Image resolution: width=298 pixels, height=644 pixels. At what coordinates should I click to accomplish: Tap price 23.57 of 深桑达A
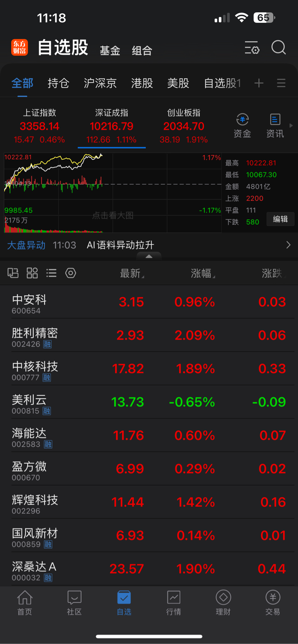click(126, 568)
